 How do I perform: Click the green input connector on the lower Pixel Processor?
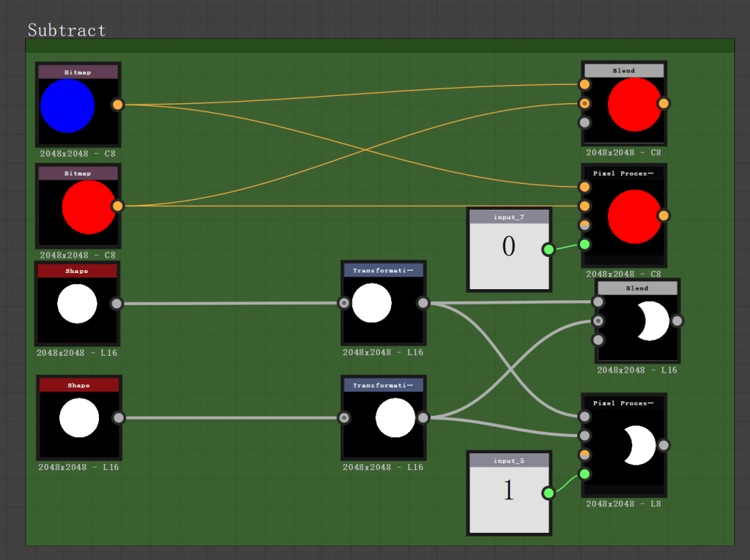point(584,474)
